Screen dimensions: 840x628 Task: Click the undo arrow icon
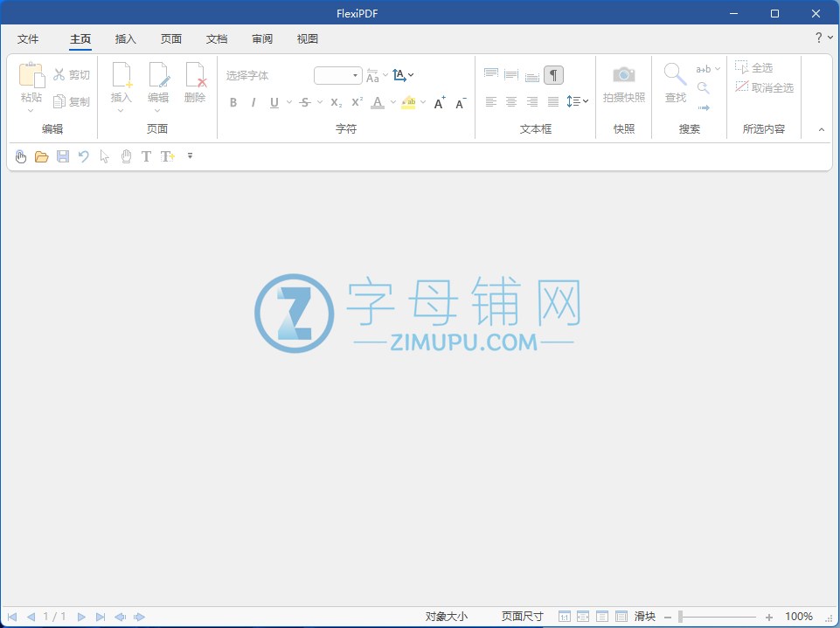(84, 156)
